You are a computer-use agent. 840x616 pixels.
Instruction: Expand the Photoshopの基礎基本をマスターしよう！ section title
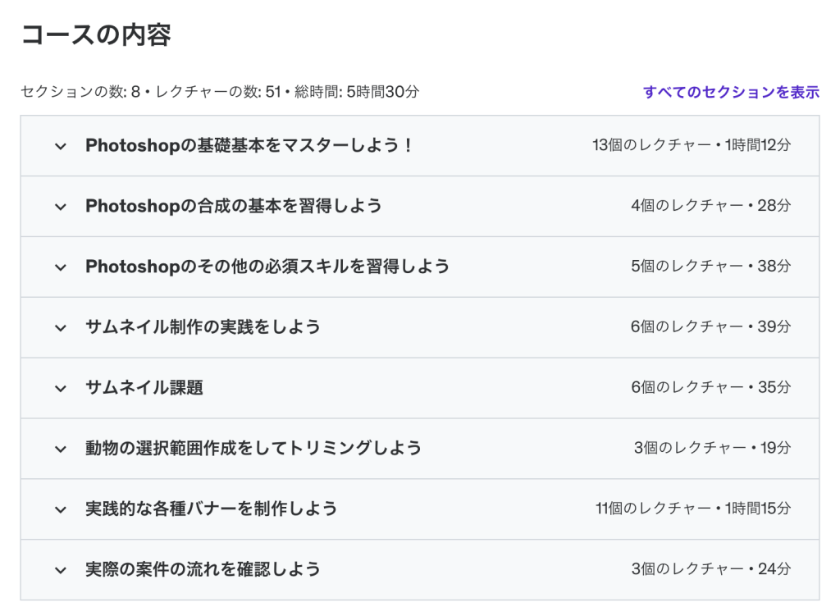pyautogui.click(x=249, y=146)
